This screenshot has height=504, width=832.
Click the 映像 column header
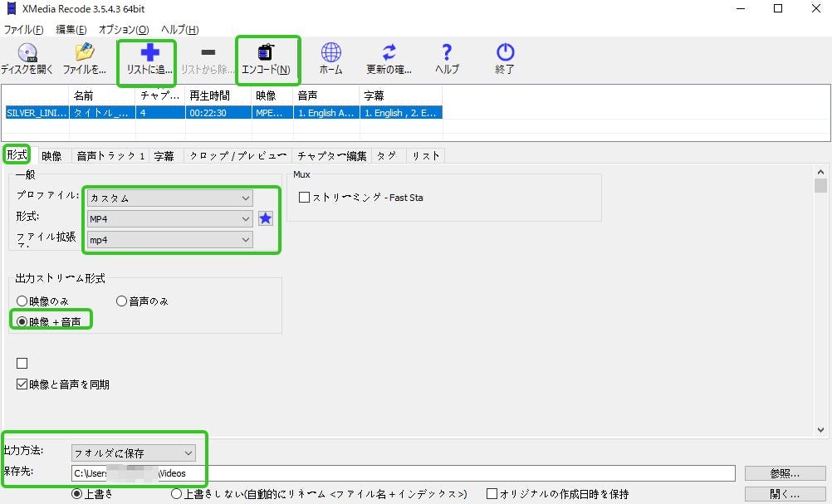[272, 95]
